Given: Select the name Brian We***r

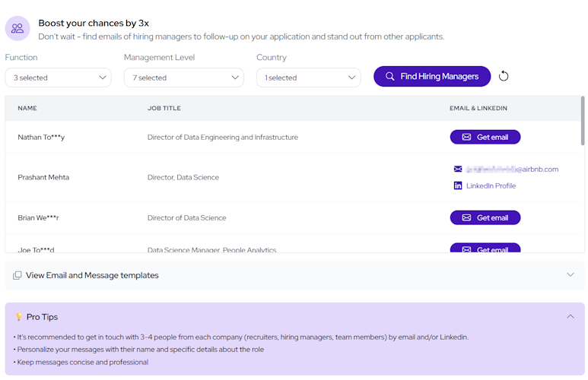Looking at the screenshot, I should 38,218.
